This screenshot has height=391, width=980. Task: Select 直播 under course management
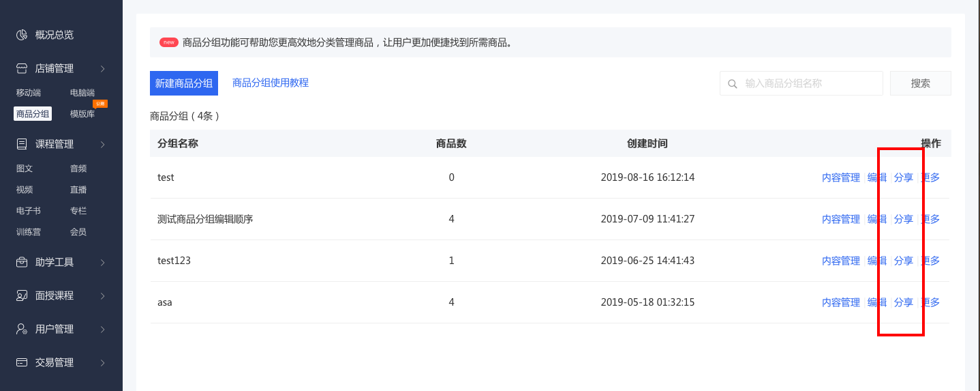click(78, 190)
